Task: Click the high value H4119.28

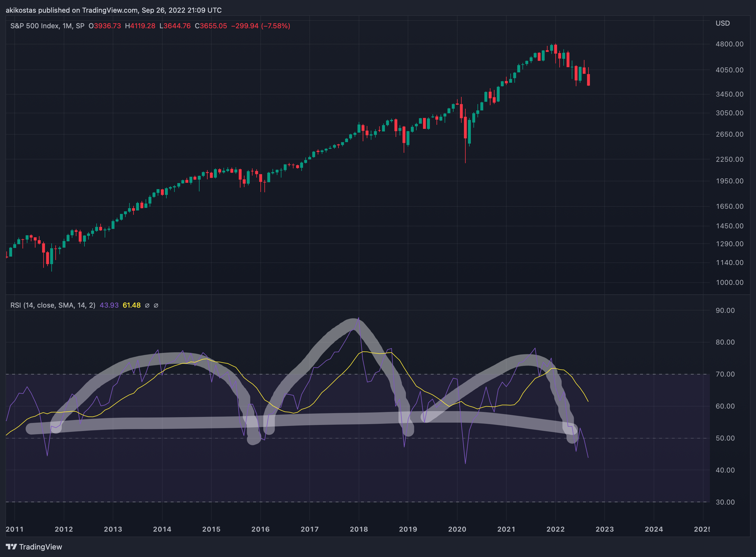Action: 140,26
